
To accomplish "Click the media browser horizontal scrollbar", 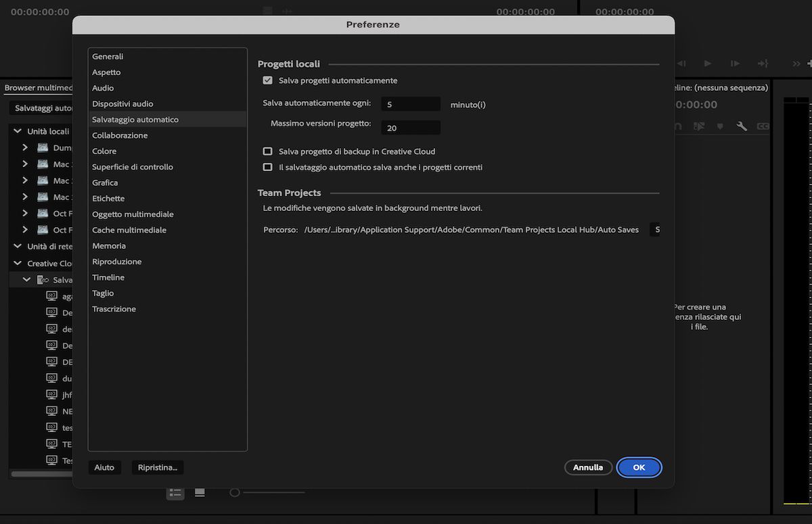I will pos(41,474).
